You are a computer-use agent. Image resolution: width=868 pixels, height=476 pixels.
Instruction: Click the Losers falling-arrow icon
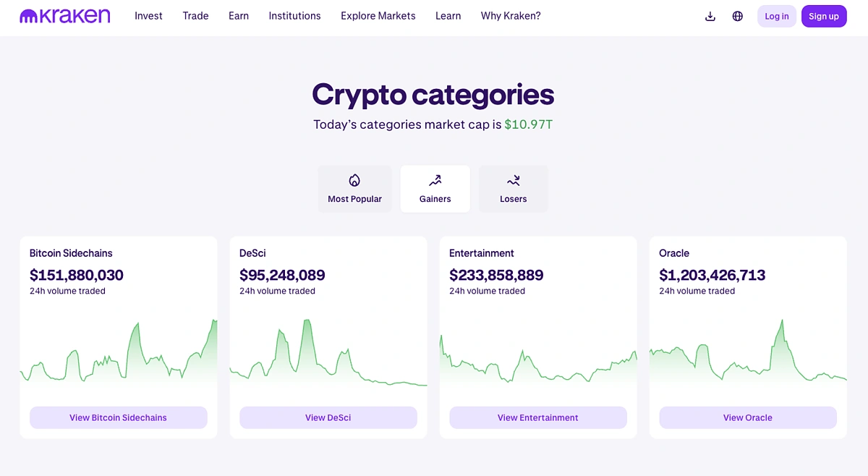click(x=513, y=180)
